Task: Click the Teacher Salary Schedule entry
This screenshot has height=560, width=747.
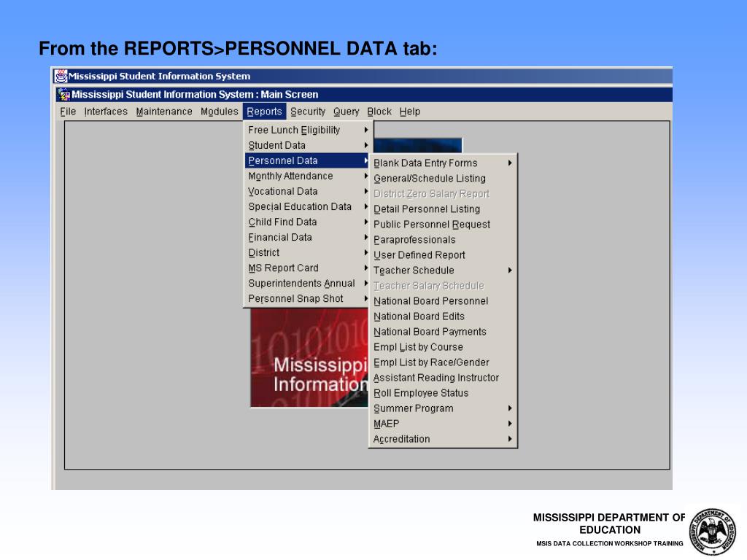Action: tap(443, 286)
